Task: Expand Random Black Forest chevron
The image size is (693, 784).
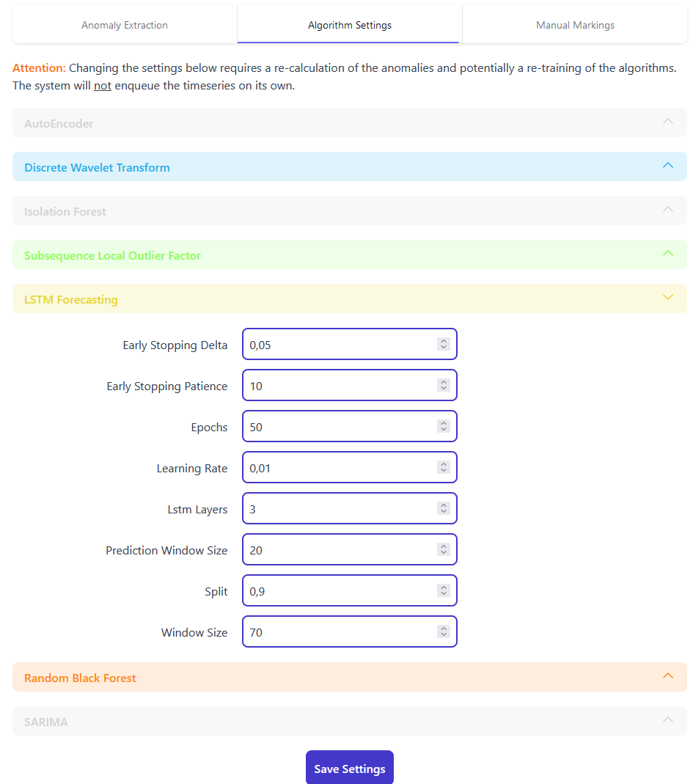Action: pos(667,676)
